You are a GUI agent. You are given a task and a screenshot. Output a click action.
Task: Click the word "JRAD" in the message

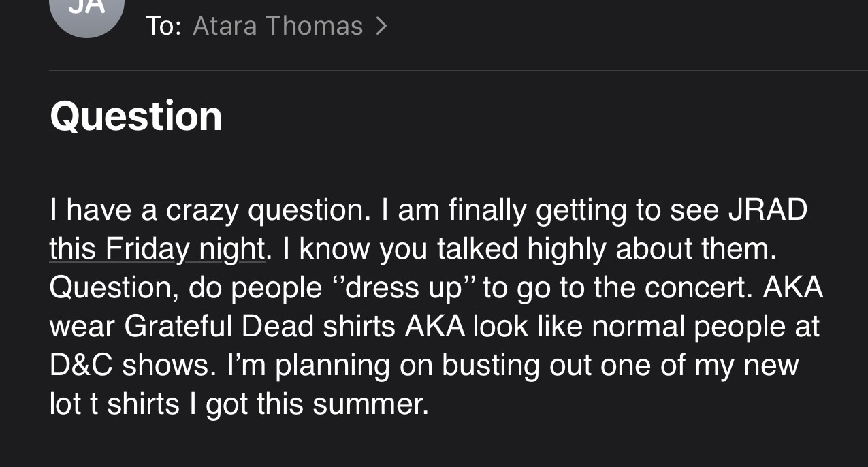tap(768, 210)
